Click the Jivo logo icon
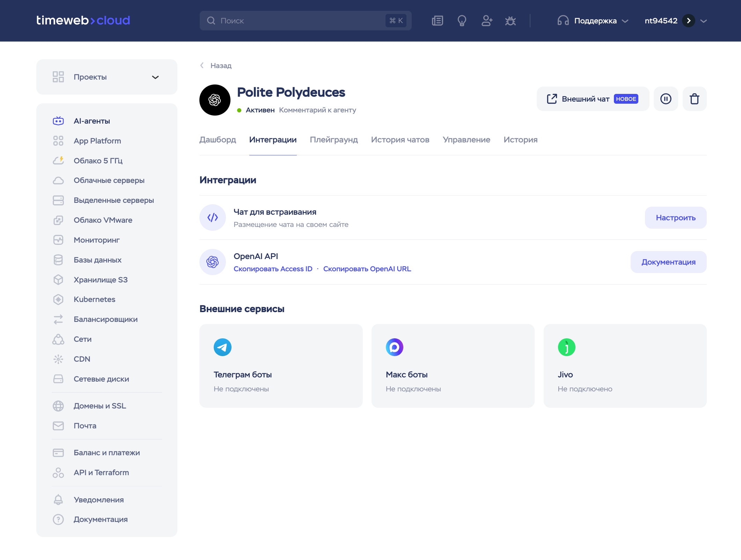Image resolution: width=741 pixels, height=560 pixels. [566, 347]
